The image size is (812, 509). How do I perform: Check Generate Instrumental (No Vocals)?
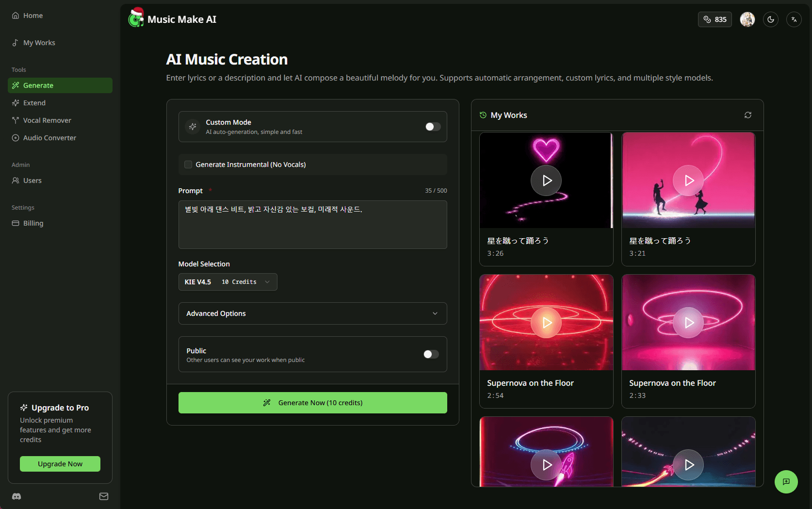pyautogui.click(x=188, y=164)
